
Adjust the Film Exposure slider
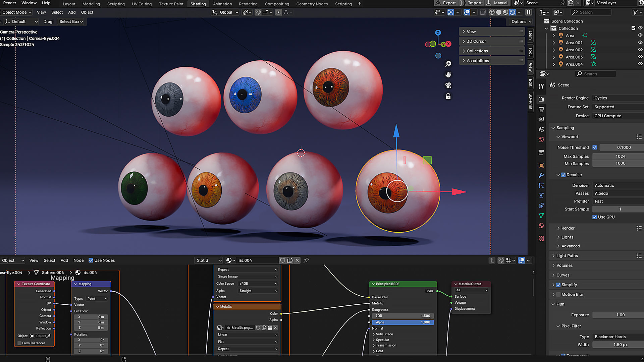[x=618, y=315]
